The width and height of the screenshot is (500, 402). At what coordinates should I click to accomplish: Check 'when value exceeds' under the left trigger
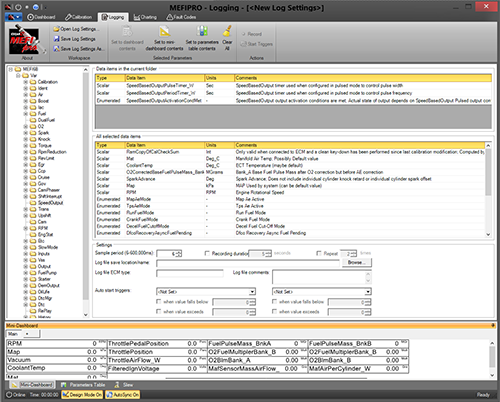158,312
